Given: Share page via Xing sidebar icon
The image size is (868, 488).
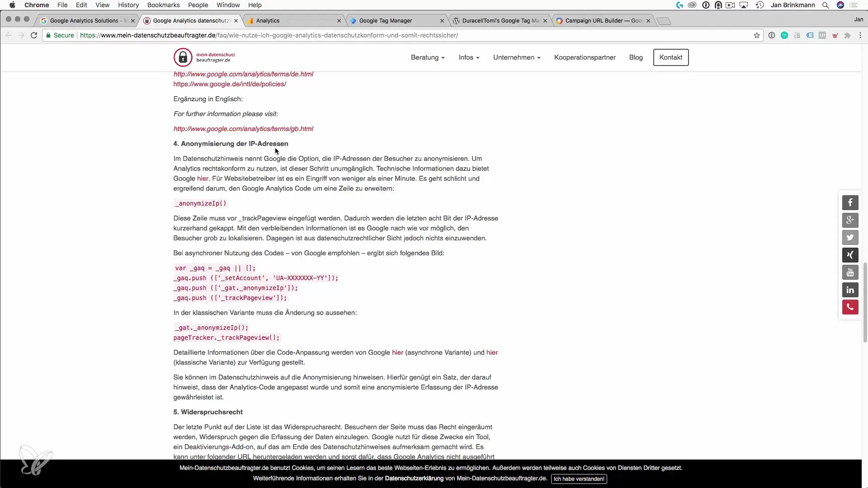Looking at the screenshot, I should (x=850, y=255).
